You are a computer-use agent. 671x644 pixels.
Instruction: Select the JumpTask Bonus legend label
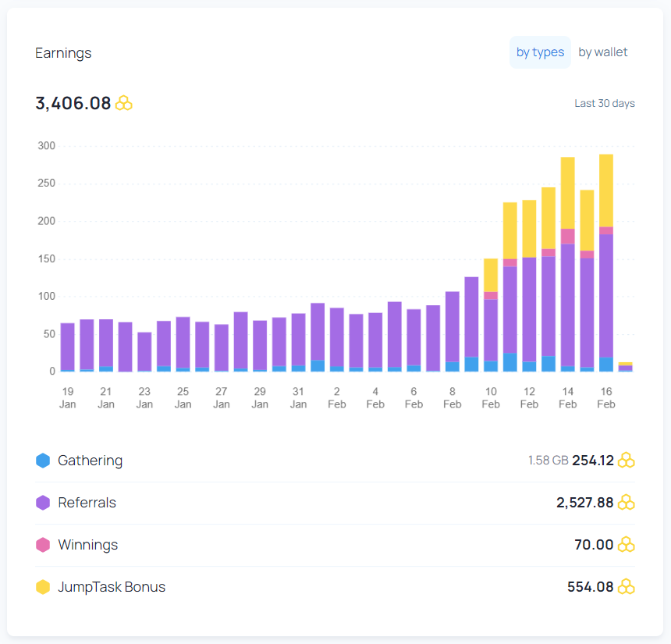coord(112,587)
